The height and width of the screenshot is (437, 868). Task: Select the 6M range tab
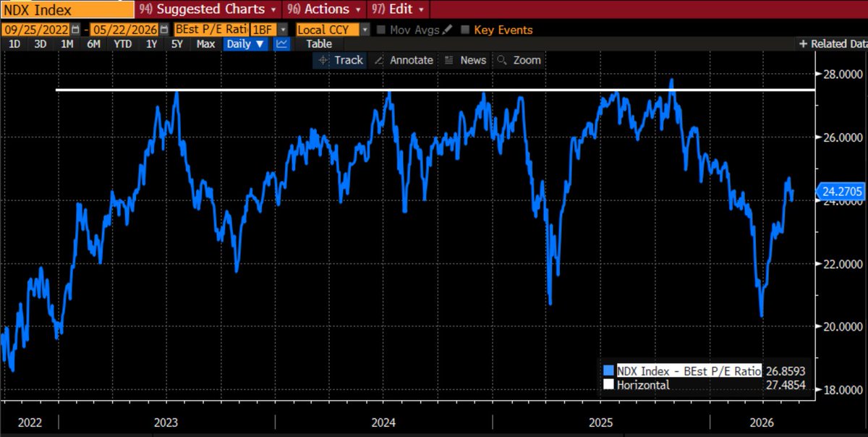pos(93,44)
